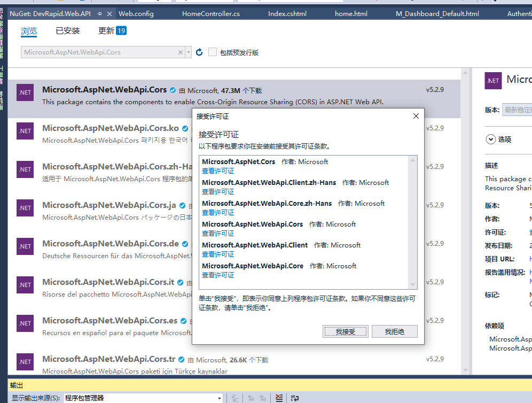Viewport: 532px width, 403px height.
Task: Clear the package search box with X
Action: pos(181,52)
